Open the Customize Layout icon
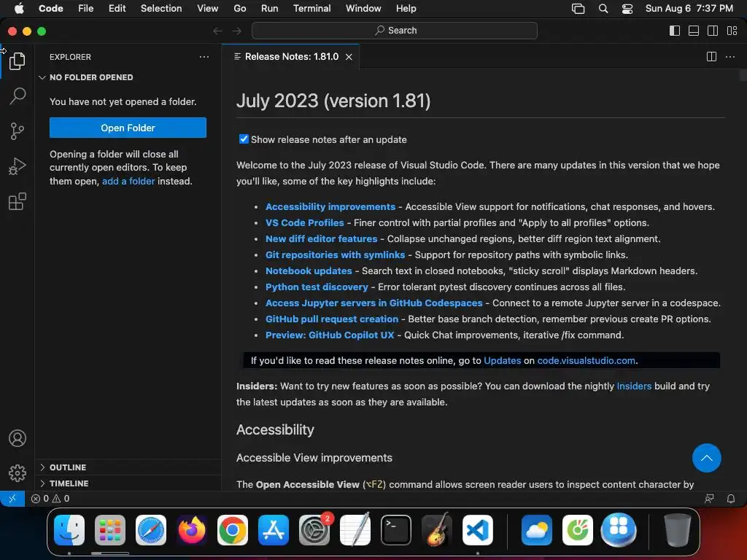The height and width of the screenshot is (560, 747). [x=732, y=31]
